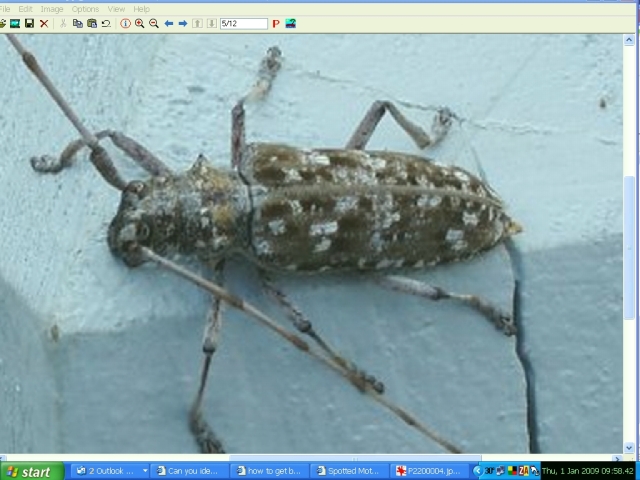Click the Slideshow icon in the toolbar
This screenshot has width=640, height=480.
click(x=15, y=23)
